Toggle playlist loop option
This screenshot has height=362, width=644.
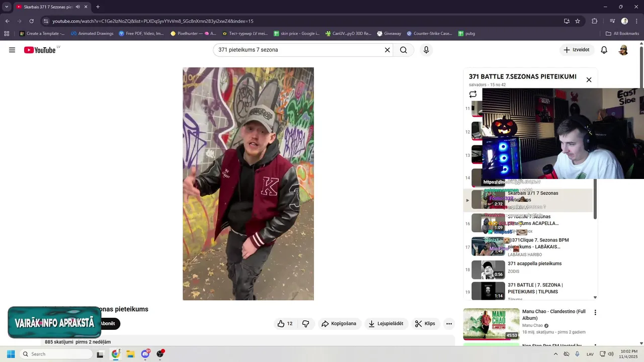click(473, 94)
